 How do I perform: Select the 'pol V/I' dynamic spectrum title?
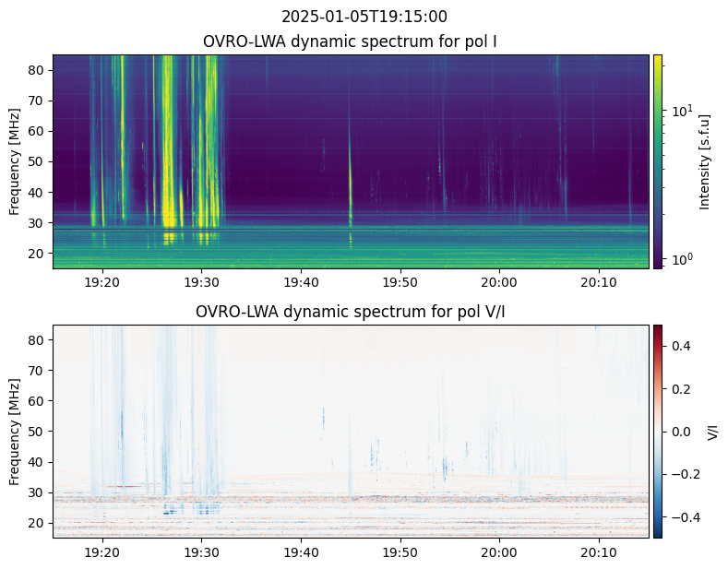[x=351, y=312]
